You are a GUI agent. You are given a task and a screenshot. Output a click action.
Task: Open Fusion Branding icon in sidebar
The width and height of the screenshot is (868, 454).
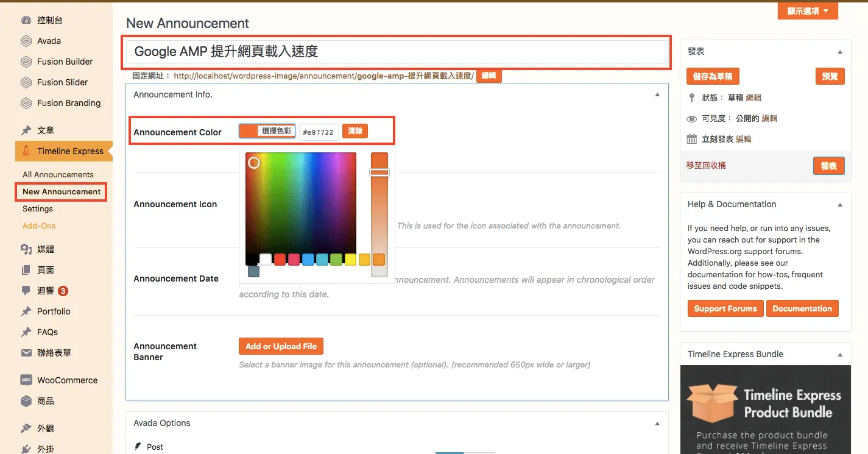click(x=26, y=103)
